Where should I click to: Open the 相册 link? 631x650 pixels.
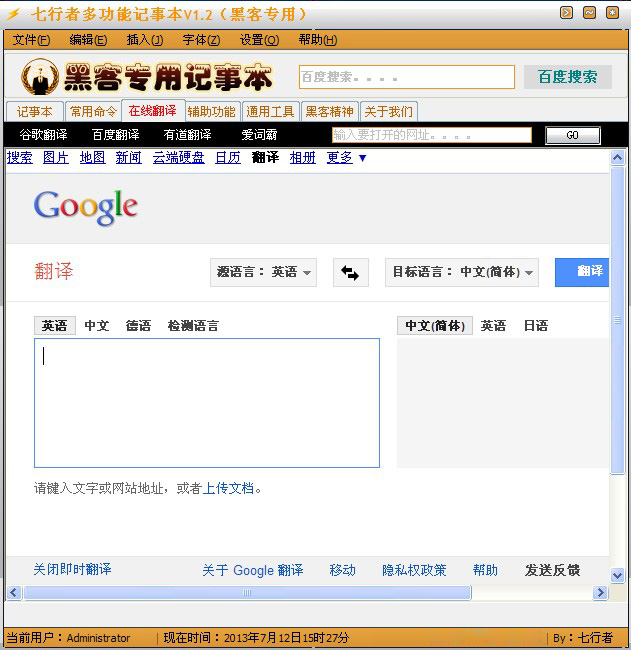click(x=302, y=158)
